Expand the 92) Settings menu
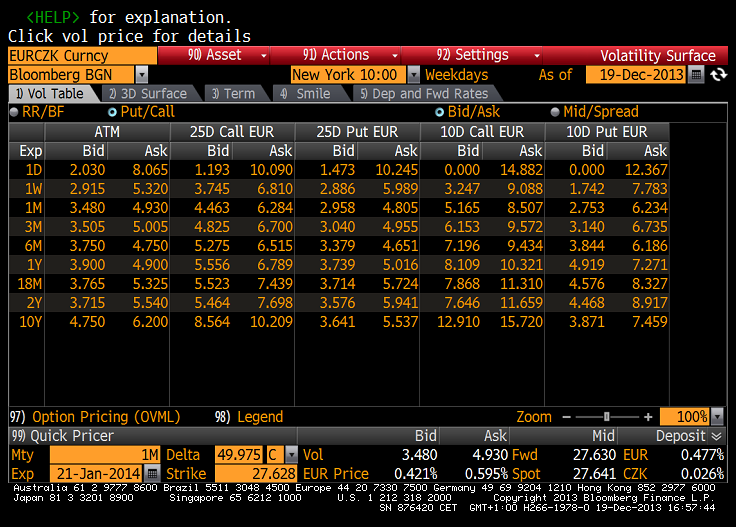Screen dimensions: 736x527 472,55
